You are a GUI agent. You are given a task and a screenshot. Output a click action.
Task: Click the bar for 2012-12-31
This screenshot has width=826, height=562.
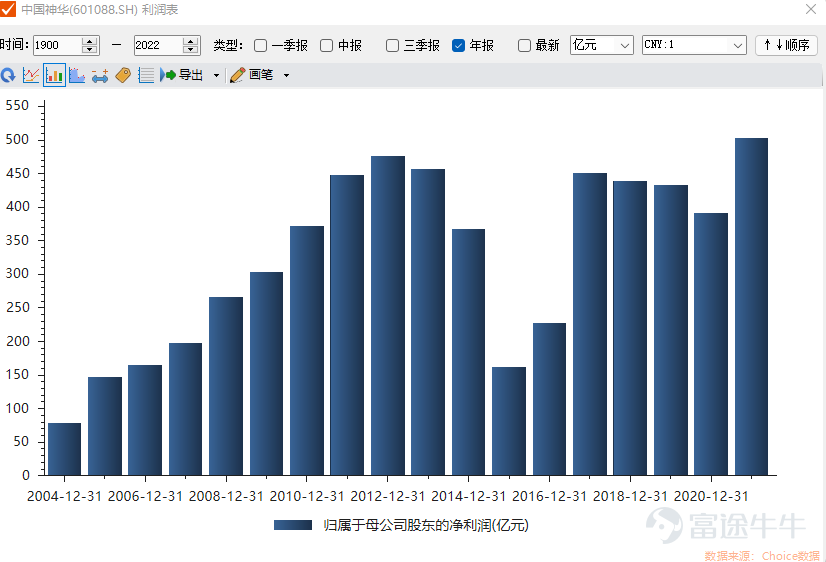388,315
